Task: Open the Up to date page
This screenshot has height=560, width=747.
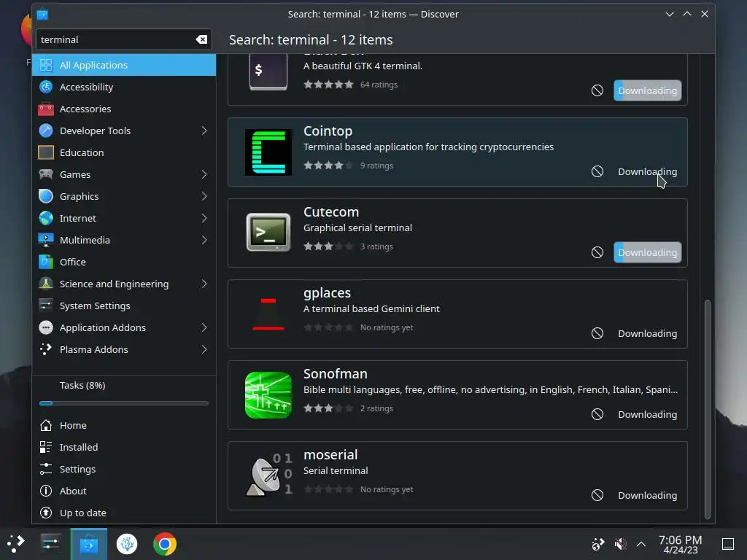Action: [x=124, y=513]
